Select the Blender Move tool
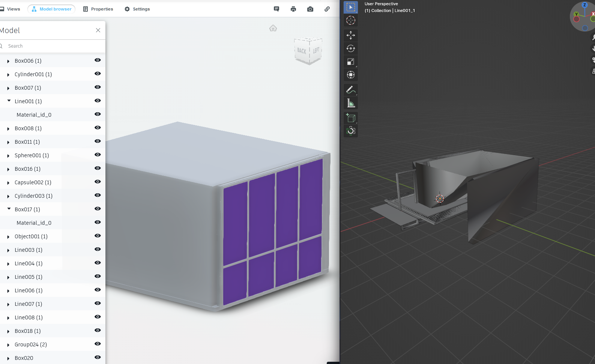Viewport: 595px width, 364px height. [351, 35]
